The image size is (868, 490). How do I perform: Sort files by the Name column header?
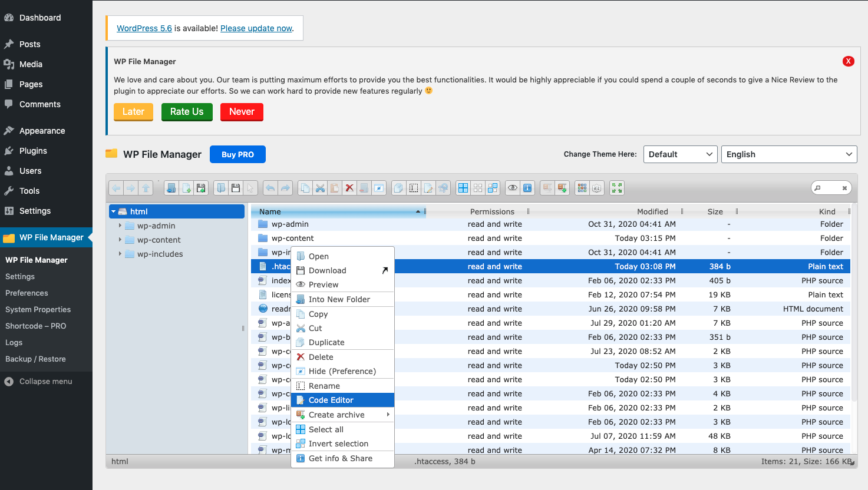[x=338, y=211]
